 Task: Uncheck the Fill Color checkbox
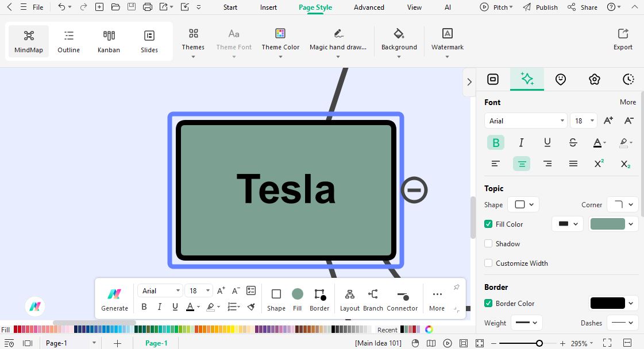(488, 224)
